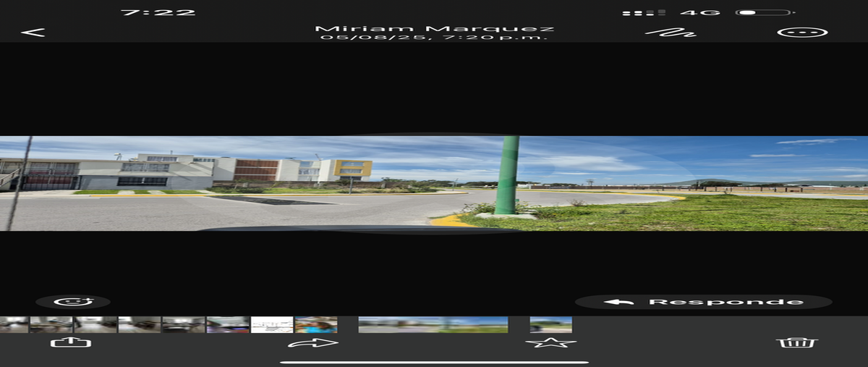Select the last thumbnail on the right
Screen dimensions: 868x367
point(550,325)
